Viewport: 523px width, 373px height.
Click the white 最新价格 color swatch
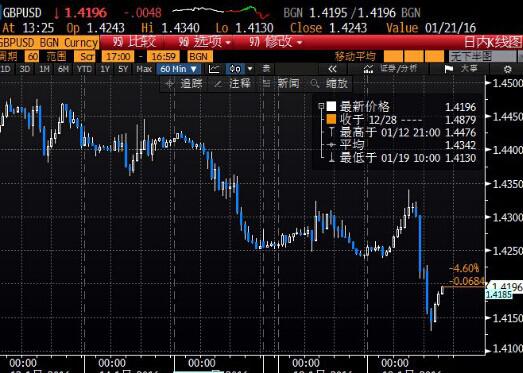pyautogui.click(x=331, y=106)
